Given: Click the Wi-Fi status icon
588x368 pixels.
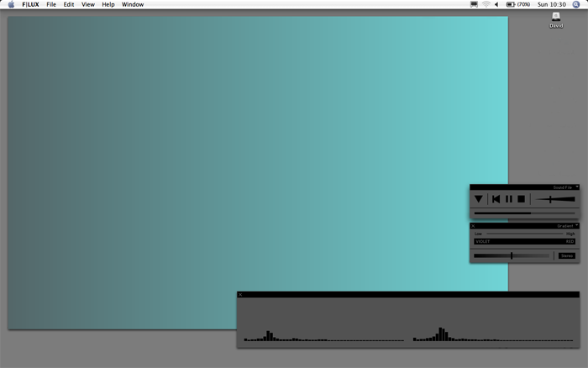Looking at the screenshot, I should click(x=486, y=4).
